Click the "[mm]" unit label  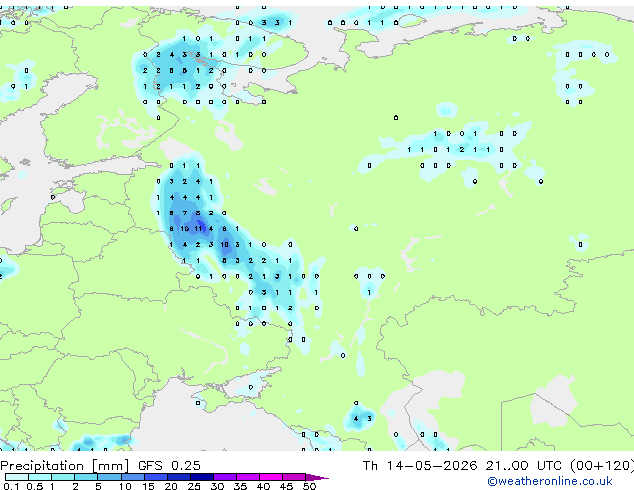pos(110,466)
